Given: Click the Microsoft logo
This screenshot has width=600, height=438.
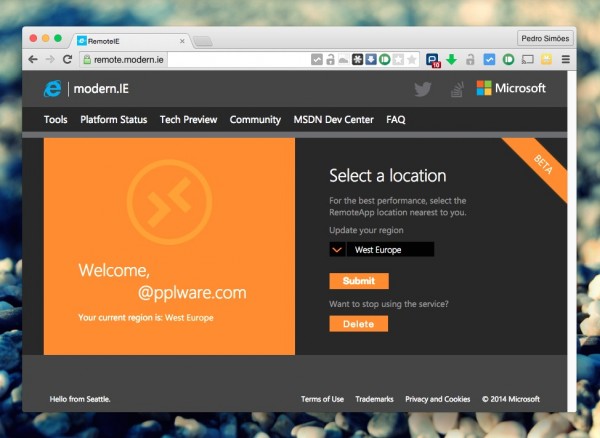Looking at the screenshot, I should 511,88.
